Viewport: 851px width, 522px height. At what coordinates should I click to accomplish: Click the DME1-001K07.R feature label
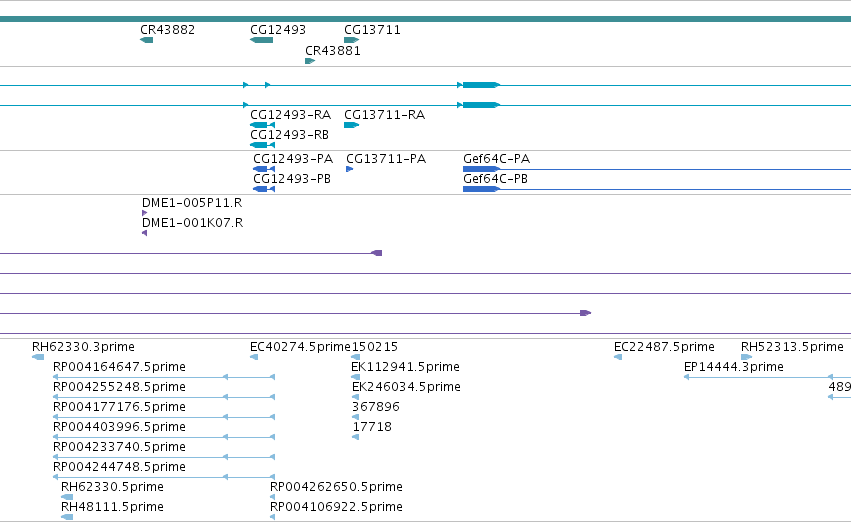(193, 223)
